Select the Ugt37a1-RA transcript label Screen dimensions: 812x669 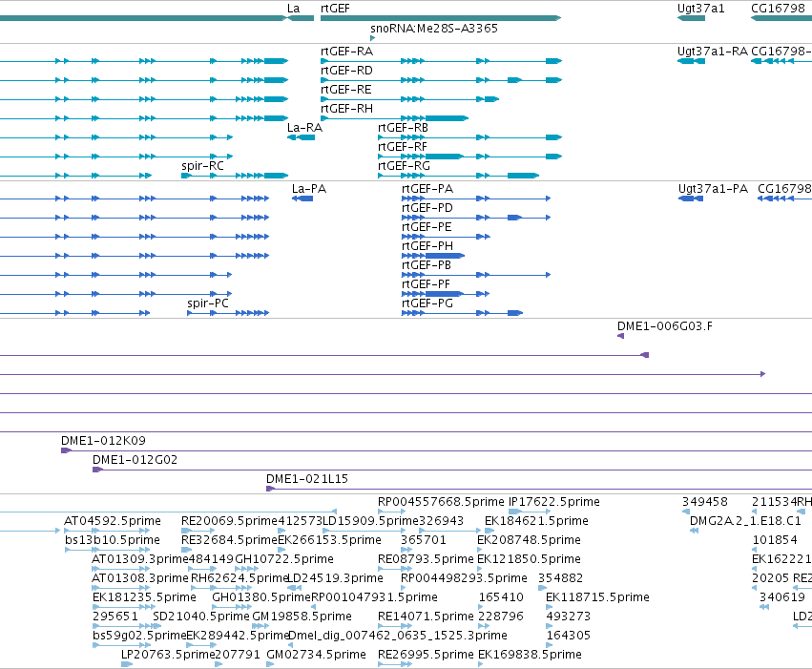pyautogui.click(x=713, y=52)
